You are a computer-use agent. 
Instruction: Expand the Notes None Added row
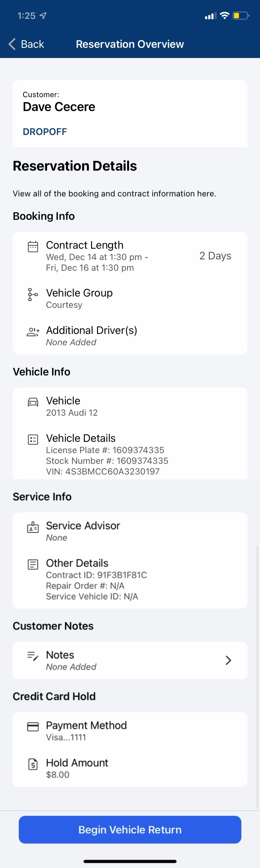(x=130, y=660)
